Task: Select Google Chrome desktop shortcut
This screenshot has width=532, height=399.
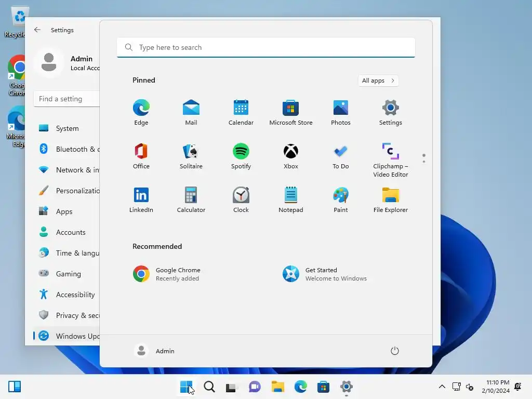Action: [x=16, y=75]
